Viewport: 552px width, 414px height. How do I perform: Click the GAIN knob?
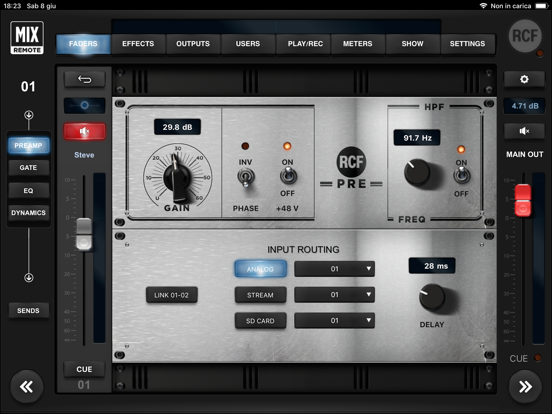click(177, 178)
